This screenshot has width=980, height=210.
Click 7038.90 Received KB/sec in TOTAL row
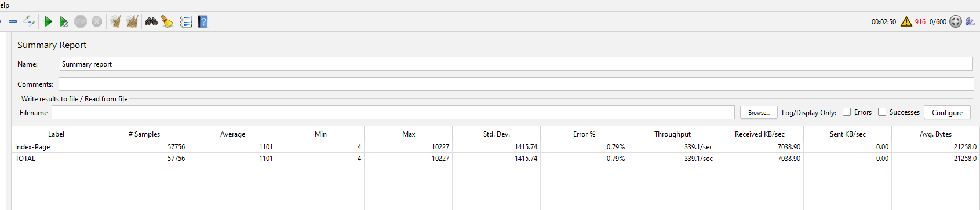point(789,159)
